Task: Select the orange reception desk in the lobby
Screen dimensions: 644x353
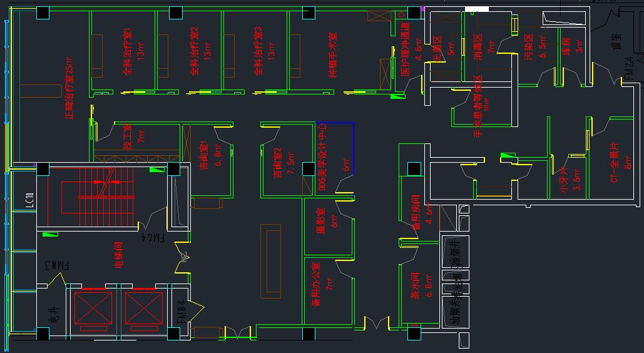Action: point(272,262)
